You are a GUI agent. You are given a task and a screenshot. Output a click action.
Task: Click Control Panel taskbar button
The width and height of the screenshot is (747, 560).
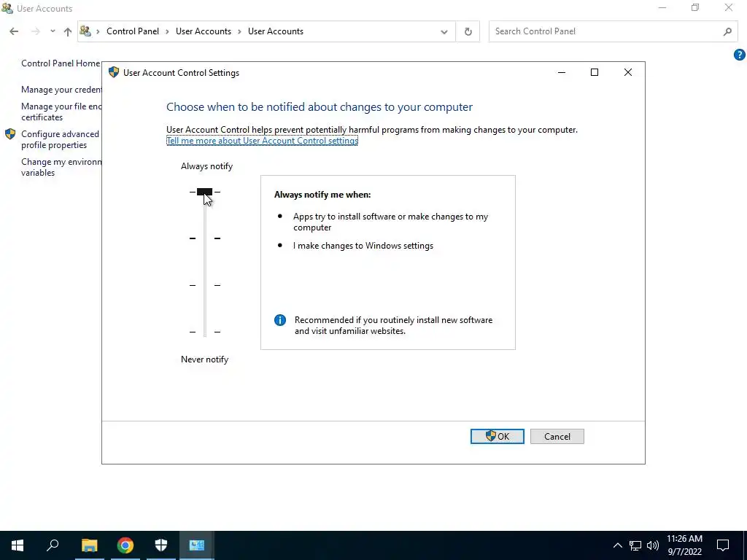[x=197, y=545]
